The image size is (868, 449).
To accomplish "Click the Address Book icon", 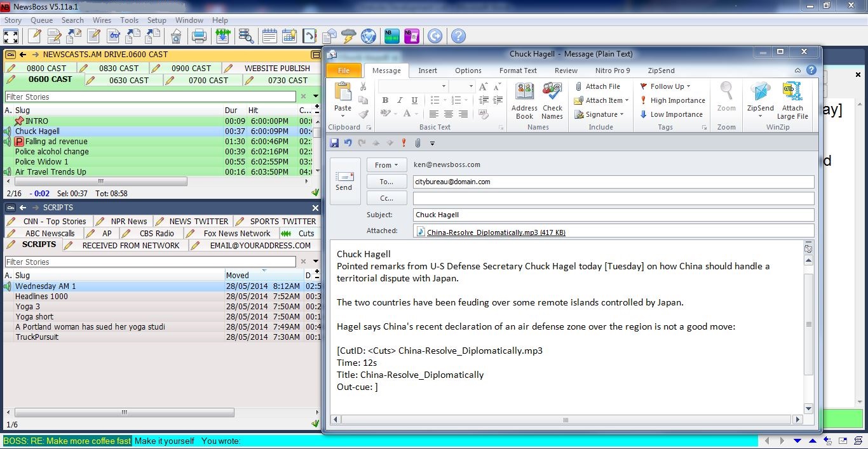I will 524,101.
